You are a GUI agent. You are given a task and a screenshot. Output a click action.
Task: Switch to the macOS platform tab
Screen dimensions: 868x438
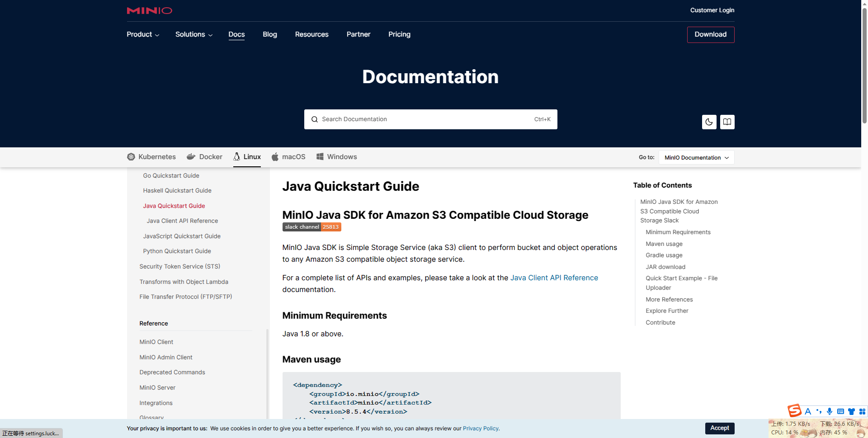coord(288,157)
